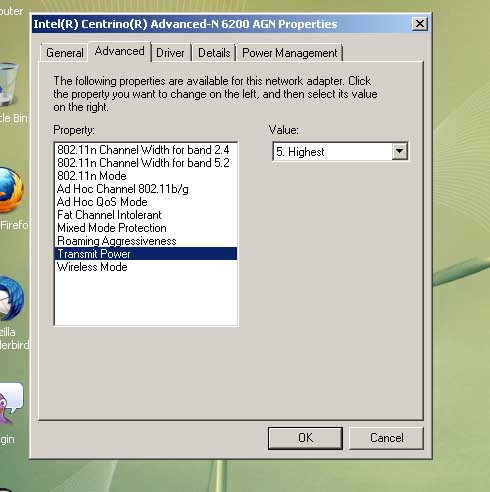Select 802.11n Channel Width for band 5.2

click(x=146, y=163)
